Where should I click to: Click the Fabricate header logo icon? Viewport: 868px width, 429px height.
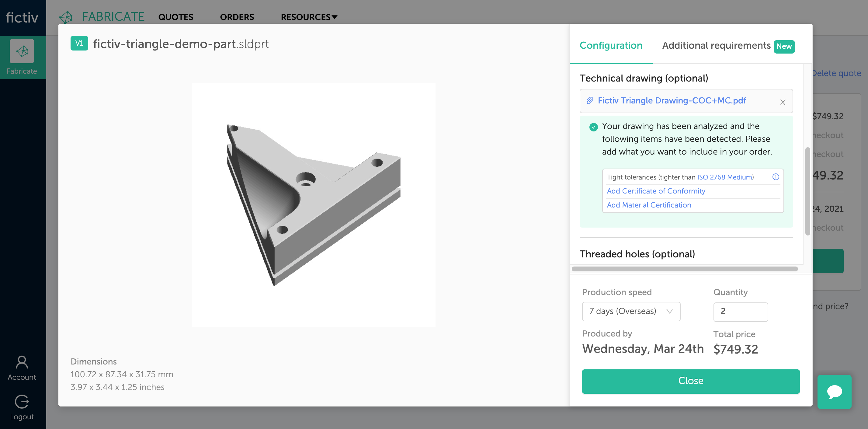[66, 17]
